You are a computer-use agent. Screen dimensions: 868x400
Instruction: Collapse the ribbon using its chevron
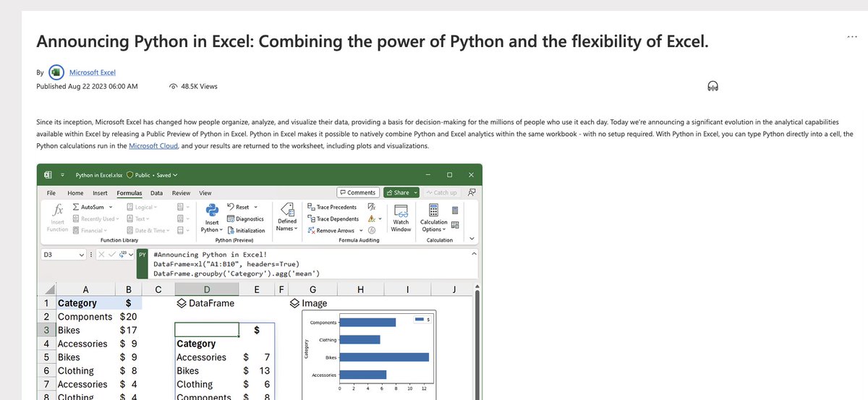click(472, 239)
